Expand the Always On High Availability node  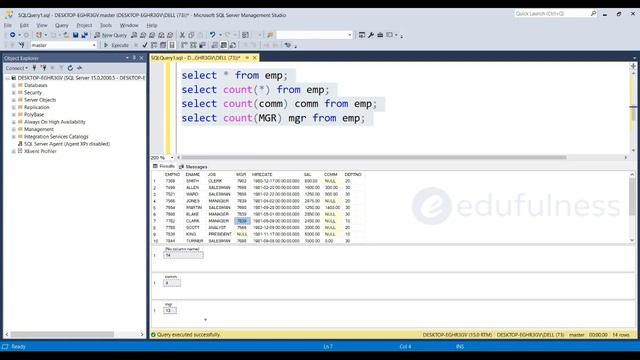click(13, 122)
